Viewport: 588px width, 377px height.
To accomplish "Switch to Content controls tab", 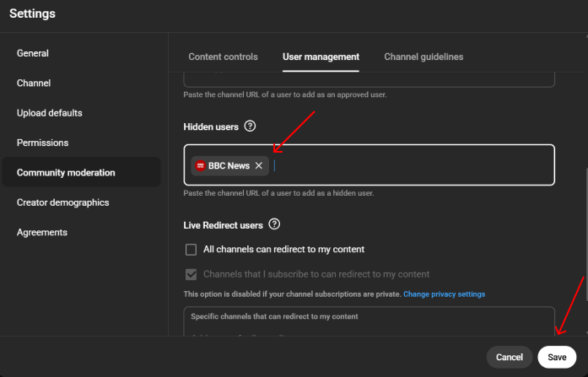I will click(223, 57).
